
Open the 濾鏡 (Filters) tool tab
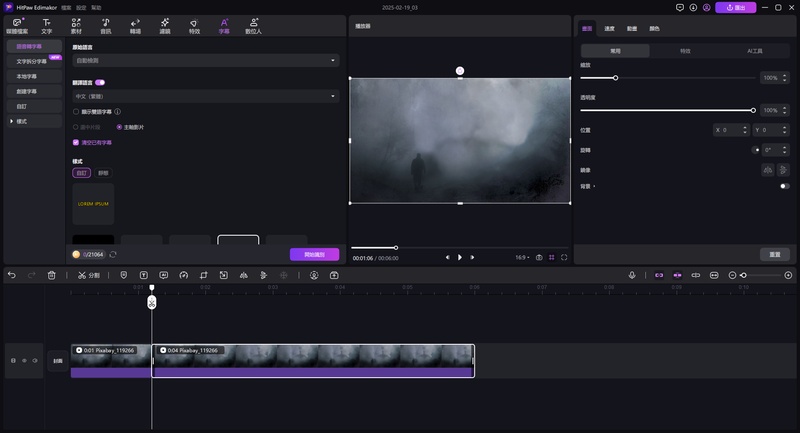click(x=164, y=25)
